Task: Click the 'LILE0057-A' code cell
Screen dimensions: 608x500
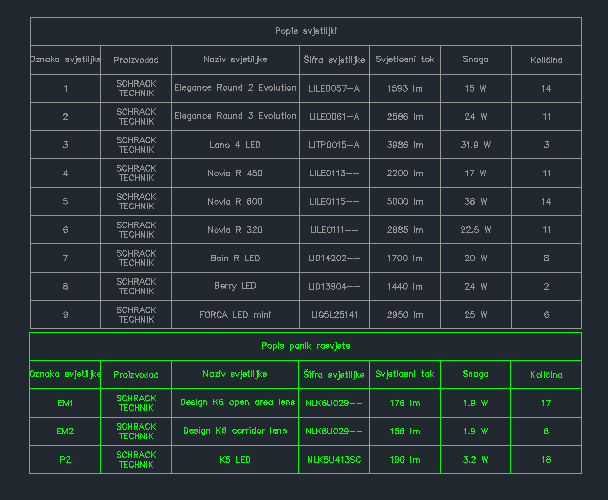Action: tap(334, 88)
